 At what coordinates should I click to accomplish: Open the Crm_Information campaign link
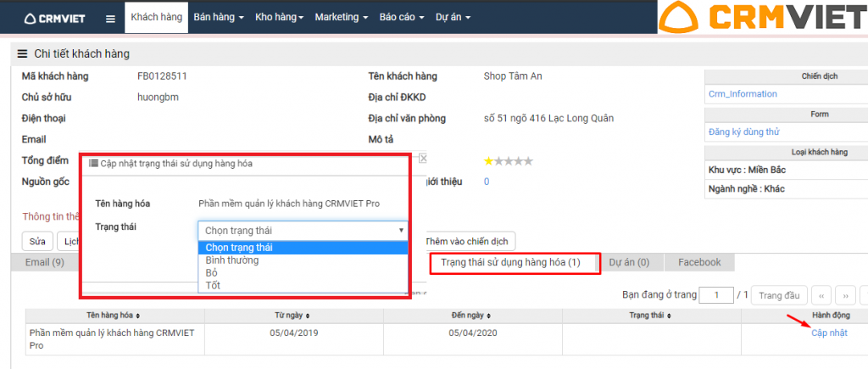[743, 93]
